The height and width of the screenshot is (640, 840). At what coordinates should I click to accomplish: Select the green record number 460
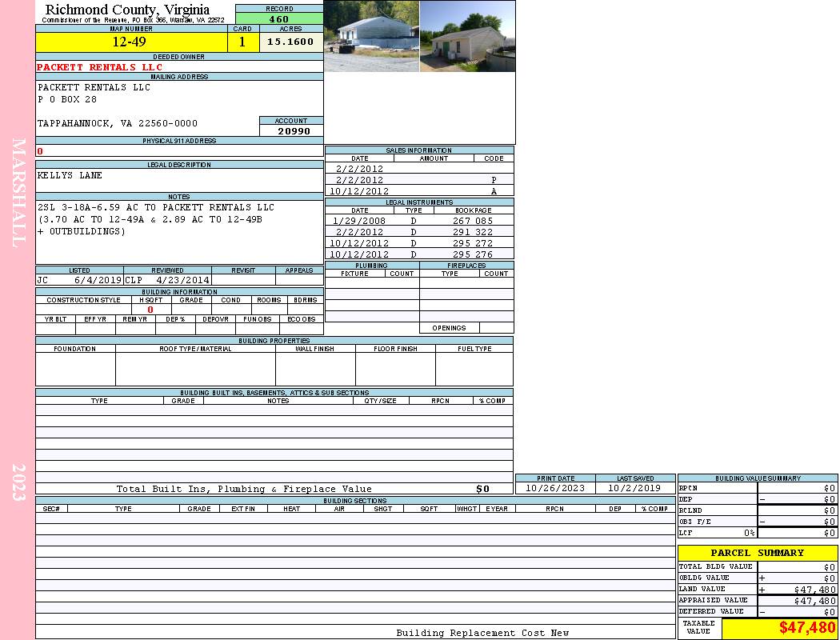tap(279, 19)
